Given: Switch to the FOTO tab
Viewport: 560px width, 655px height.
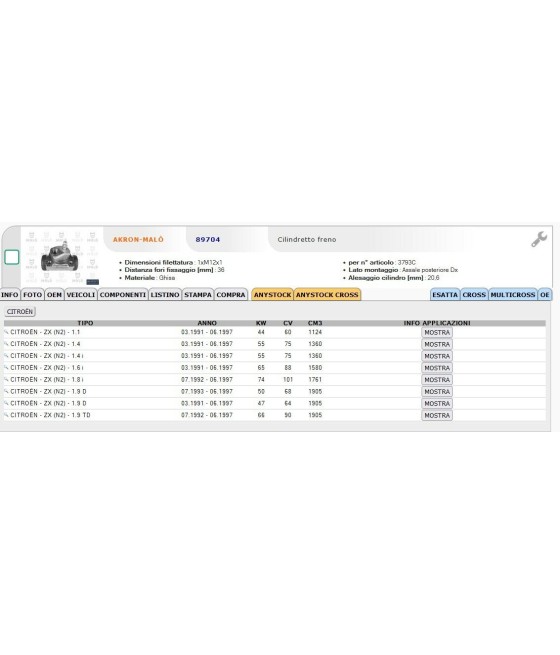Looking at the screenshot, I should point(32,294).
